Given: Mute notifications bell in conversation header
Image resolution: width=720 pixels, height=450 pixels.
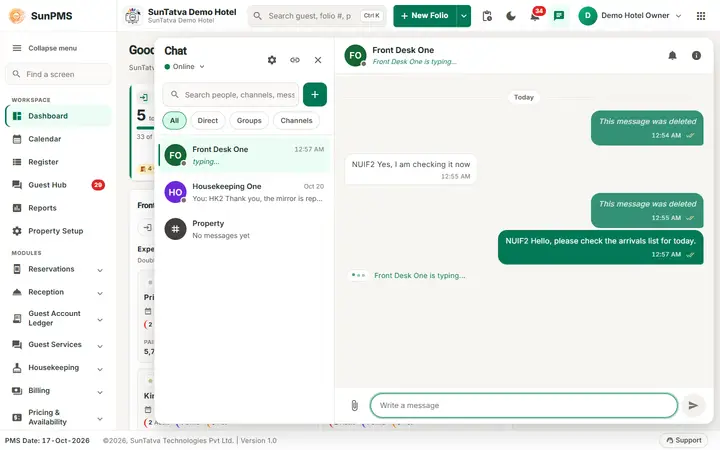Looking at the screenshot, I should (x=672, y=56).
